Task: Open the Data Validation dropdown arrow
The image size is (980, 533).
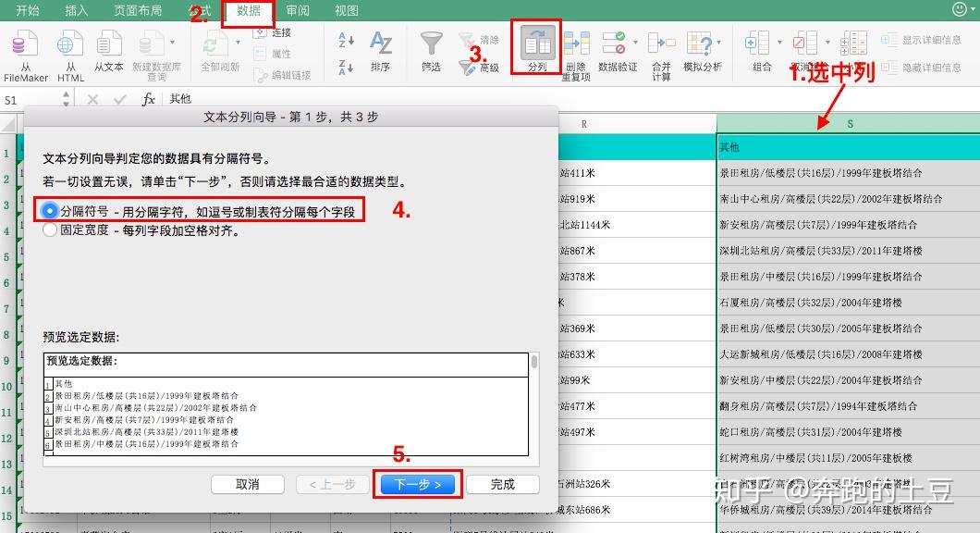Action: (x=636, y=43)
